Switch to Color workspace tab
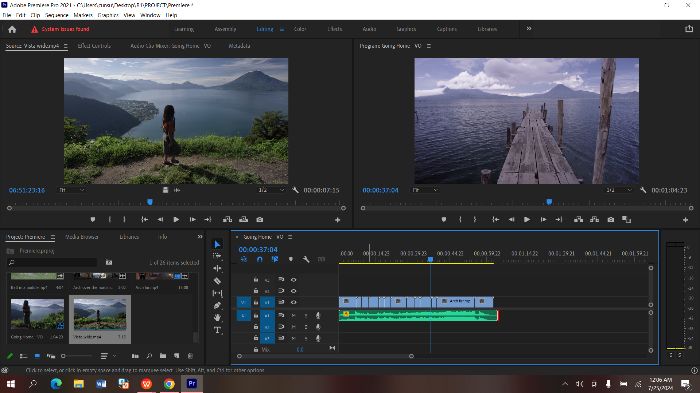 click(300, 29)
